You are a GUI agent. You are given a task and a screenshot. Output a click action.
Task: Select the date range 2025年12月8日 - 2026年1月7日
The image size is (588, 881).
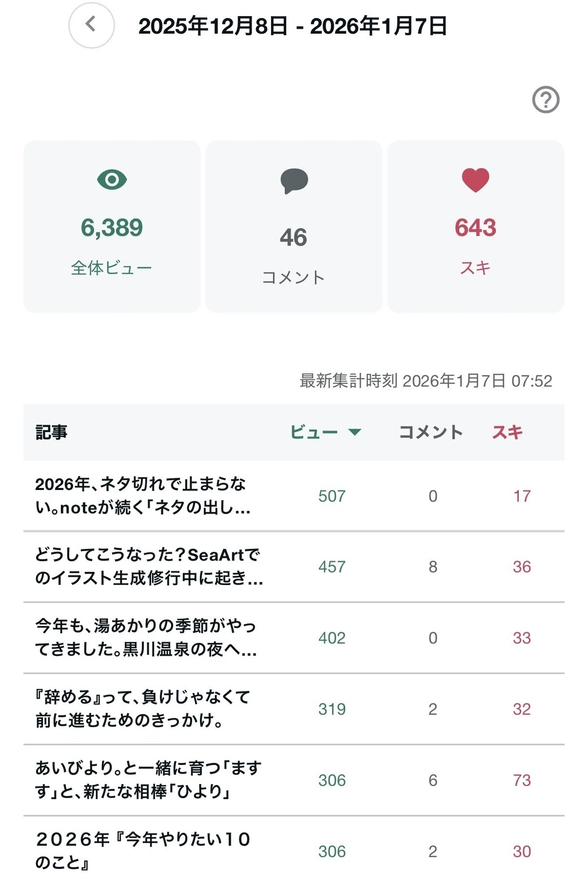click(x=293, y=26)
